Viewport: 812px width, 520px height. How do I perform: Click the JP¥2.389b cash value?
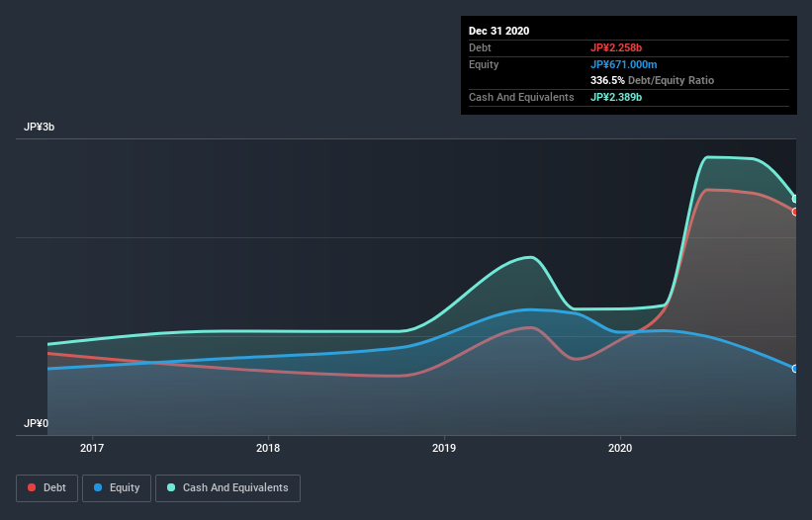click(x=616, y=97)
